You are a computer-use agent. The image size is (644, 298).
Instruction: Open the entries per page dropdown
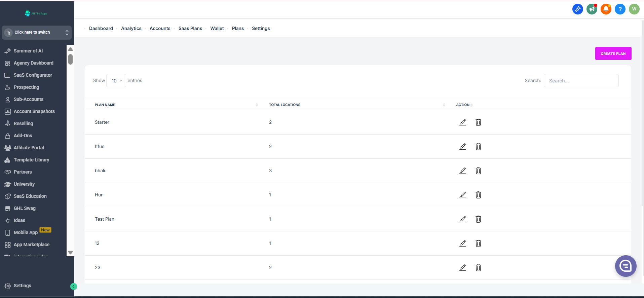[116, 81]
